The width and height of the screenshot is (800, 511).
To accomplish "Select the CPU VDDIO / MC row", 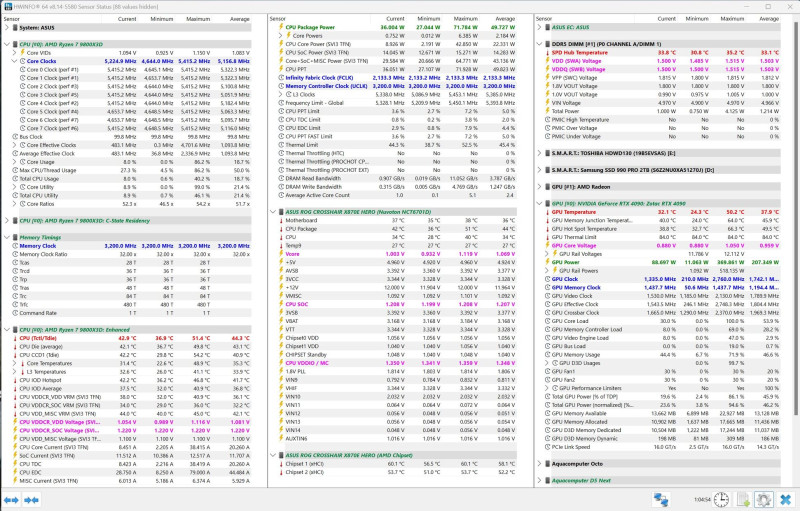I will tap(397, 363).
